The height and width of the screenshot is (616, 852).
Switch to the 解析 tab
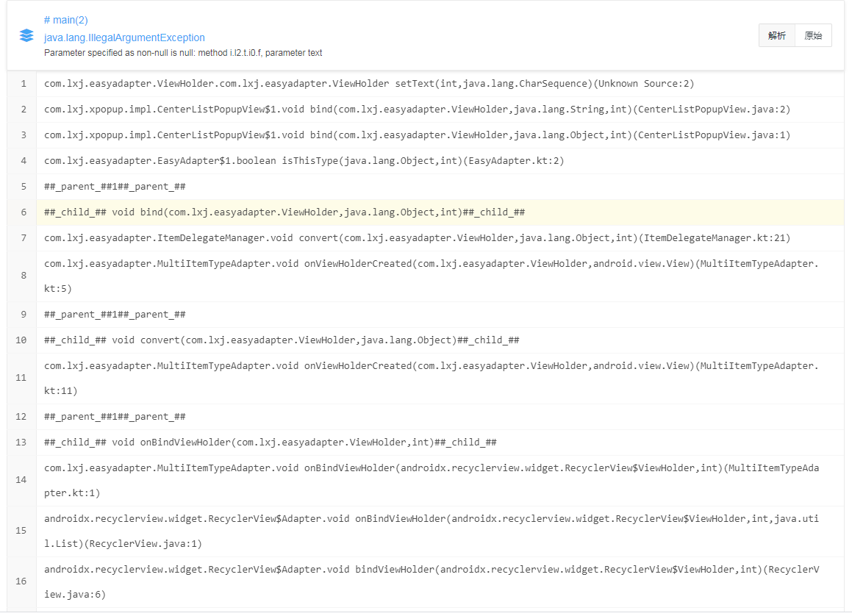coord(777,35)
